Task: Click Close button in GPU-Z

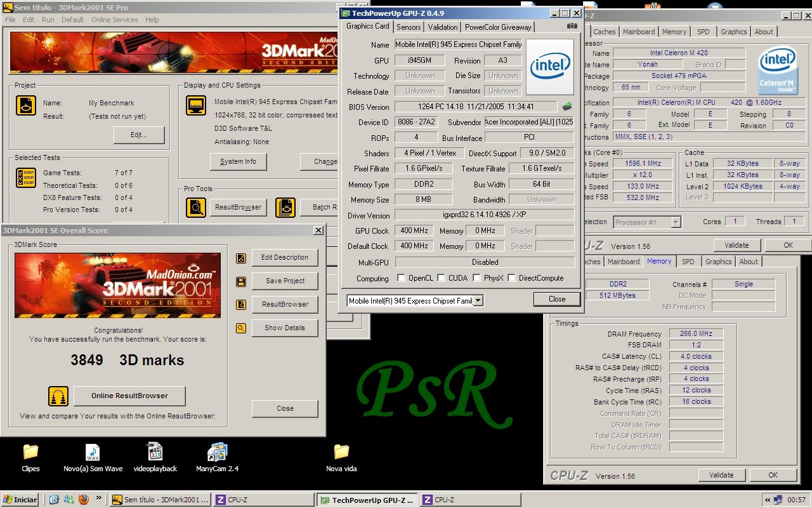Action: (x=556, y=299)
